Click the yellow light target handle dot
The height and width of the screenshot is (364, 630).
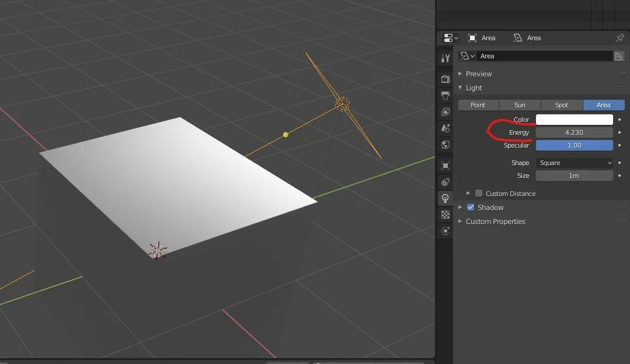[x=286, y=135]
